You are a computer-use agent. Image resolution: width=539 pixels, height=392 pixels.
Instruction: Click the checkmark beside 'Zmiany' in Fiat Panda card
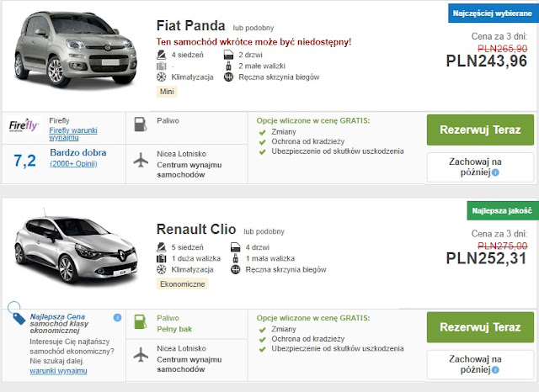(x=264, y=132)
